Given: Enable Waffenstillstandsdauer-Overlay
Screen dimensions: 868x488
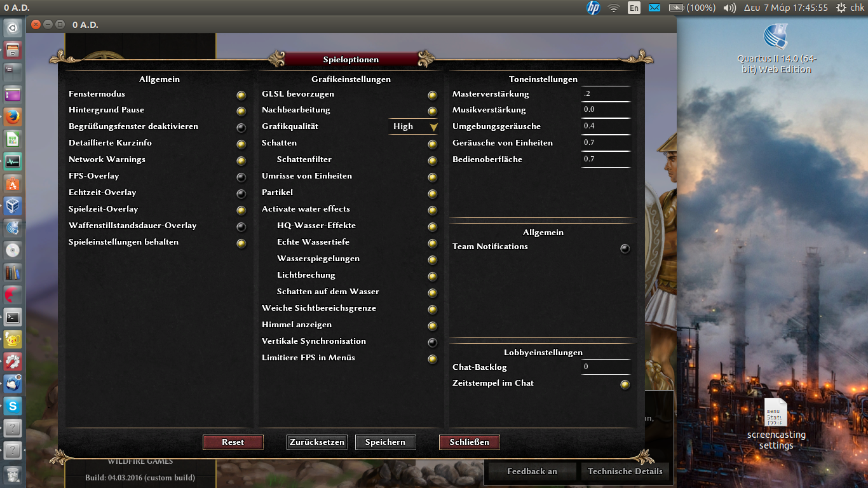Looking at the screenshot, I should click(x=241, y=227).
